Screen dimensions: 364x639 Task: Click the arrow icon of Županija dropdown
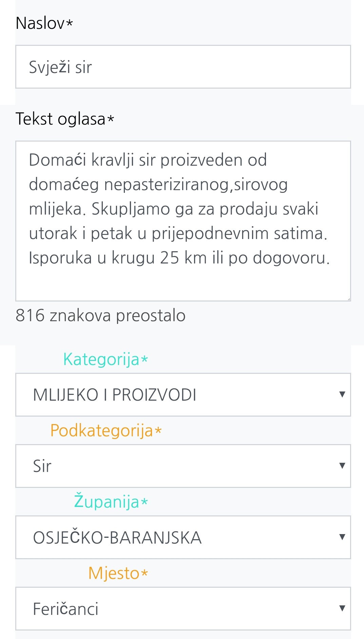pyautogui.click(x=342, y=537)
